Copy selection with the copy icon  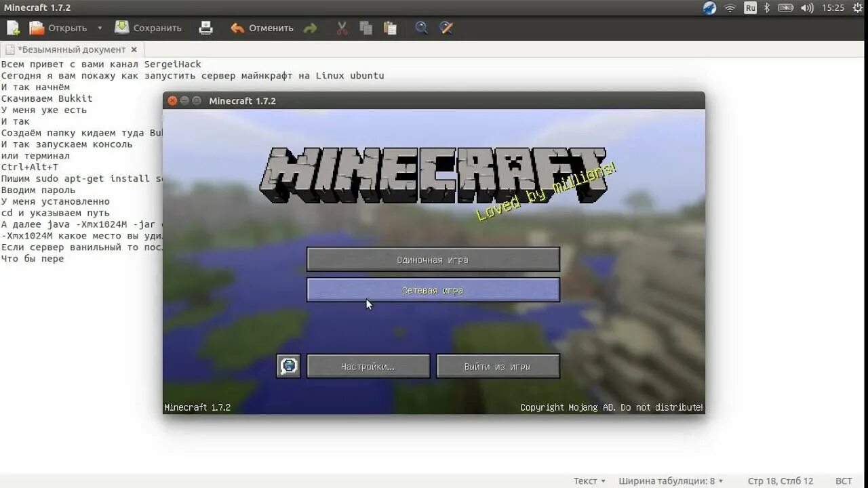point(366,28)
